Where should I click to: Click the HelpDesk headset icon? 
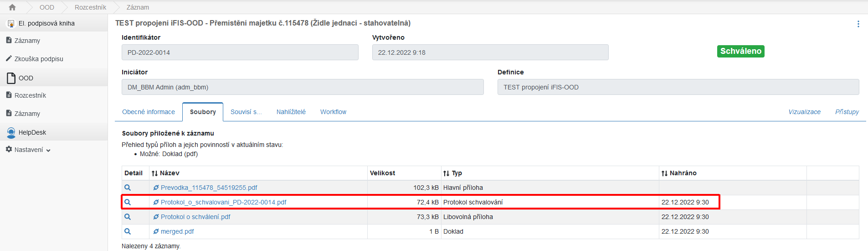click(x=11, y=132)
